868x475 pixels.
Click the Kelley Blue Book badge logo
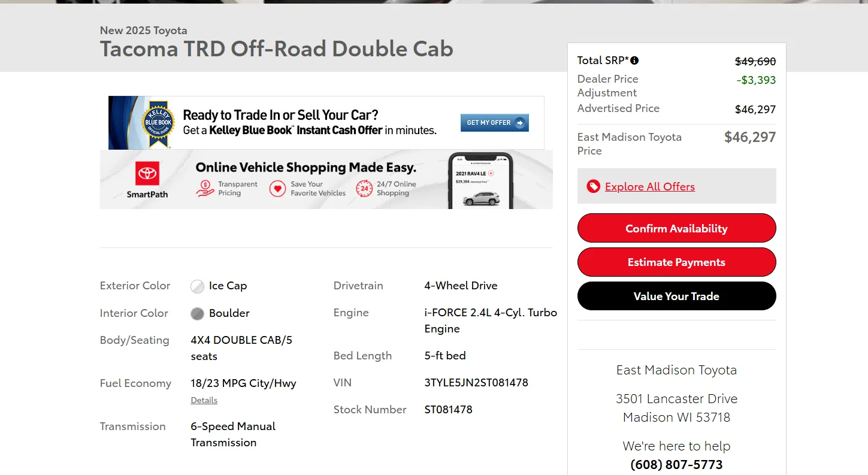[x=158, y=123]
